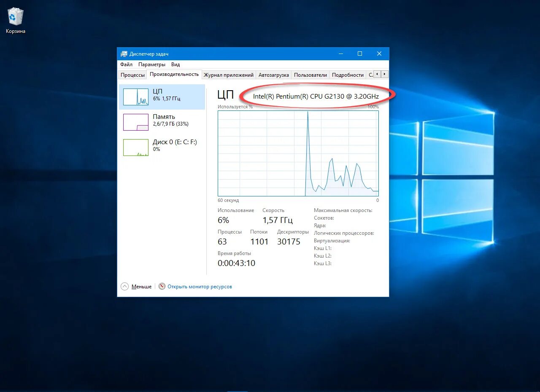The image size is (540, 392).
Task: Click the Используется % graph label
Action: click(235, 107)
